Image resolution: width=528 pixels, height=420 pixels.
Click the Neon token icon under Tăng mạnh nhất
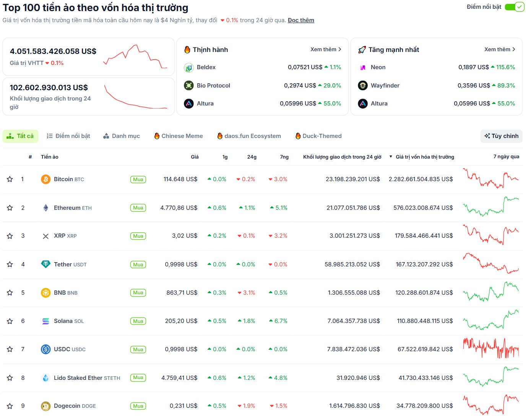pyautogui.click(x=362, y=67)
